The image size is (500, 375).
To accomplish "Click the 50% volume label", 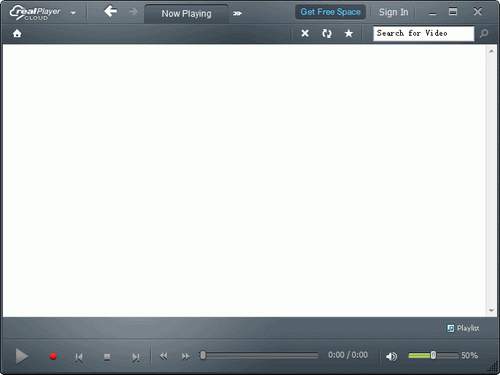I will point(469,355).
